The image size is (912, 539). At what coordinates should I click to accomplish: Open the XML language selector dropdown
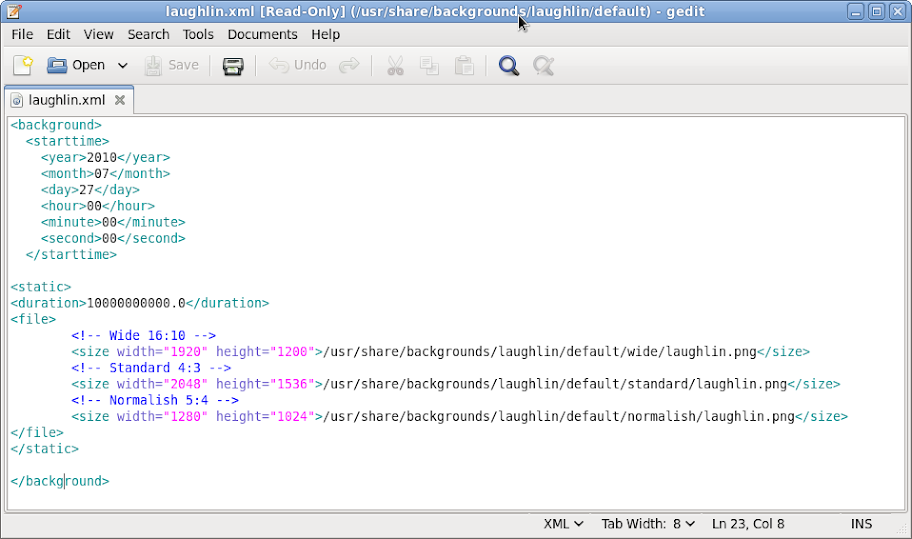click(x=564, y=524)
